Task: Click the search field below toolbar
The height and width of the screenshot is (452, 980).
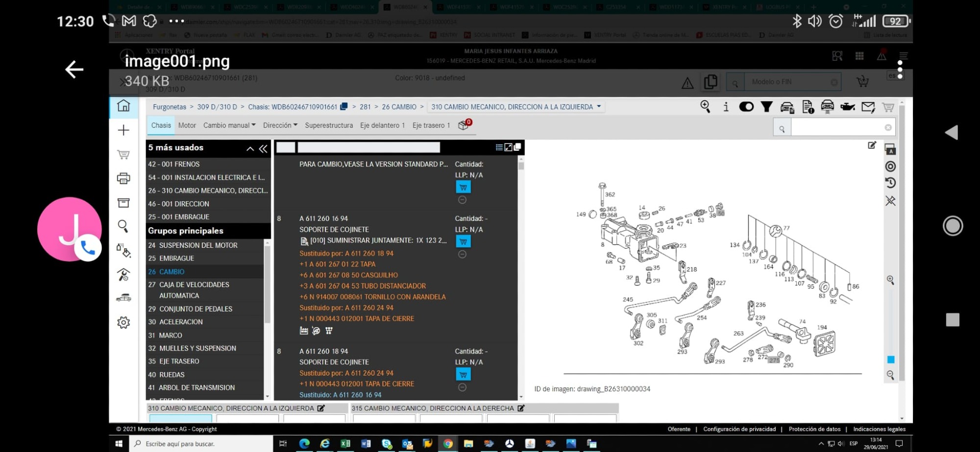Action: coord(843,128)
